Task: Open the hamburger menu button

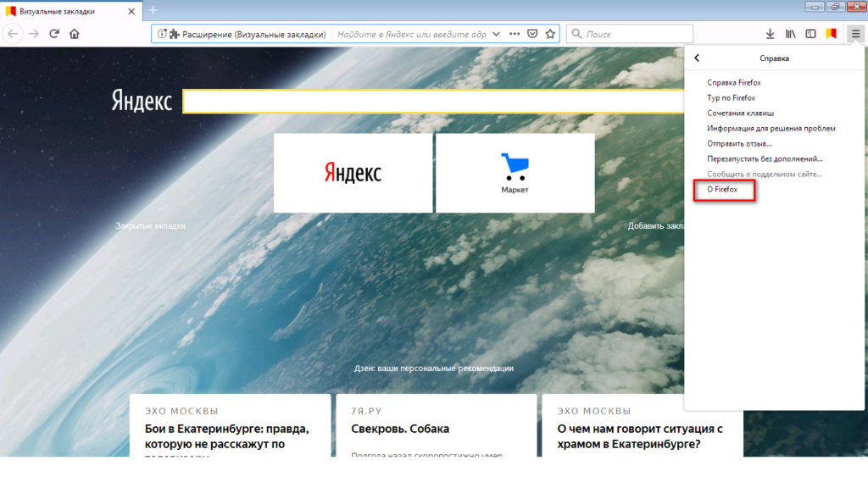Action: 855,34
